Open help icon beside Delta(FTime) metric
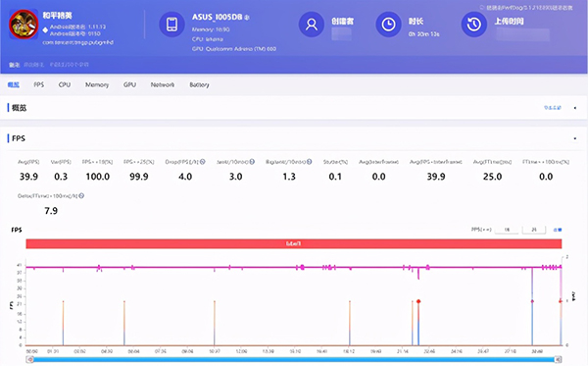This screenshot has width=588, height=366. 81,196
